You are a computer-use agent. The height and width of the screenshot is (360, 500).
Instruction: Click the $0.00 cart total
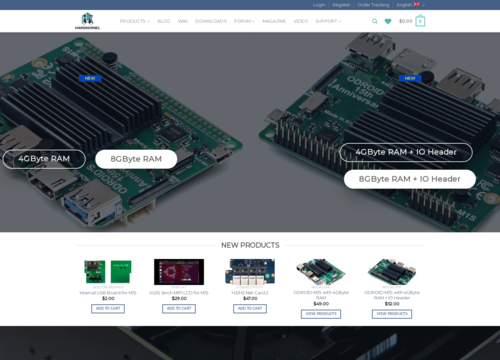coord(406,21)
